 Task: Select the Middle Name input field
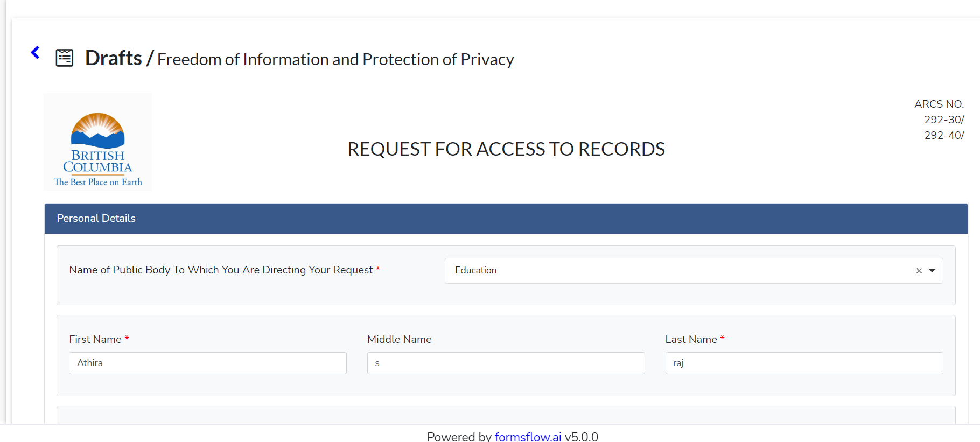506,363
